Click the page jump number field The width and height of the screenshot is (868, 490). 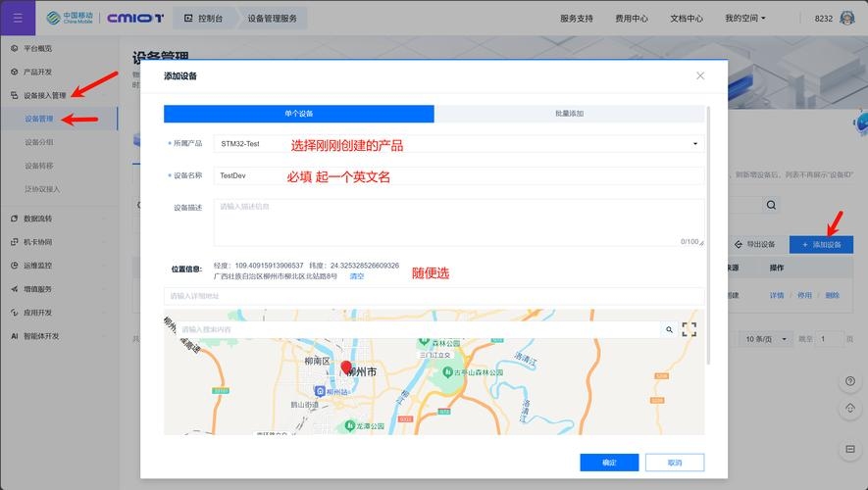pos(831,339)
